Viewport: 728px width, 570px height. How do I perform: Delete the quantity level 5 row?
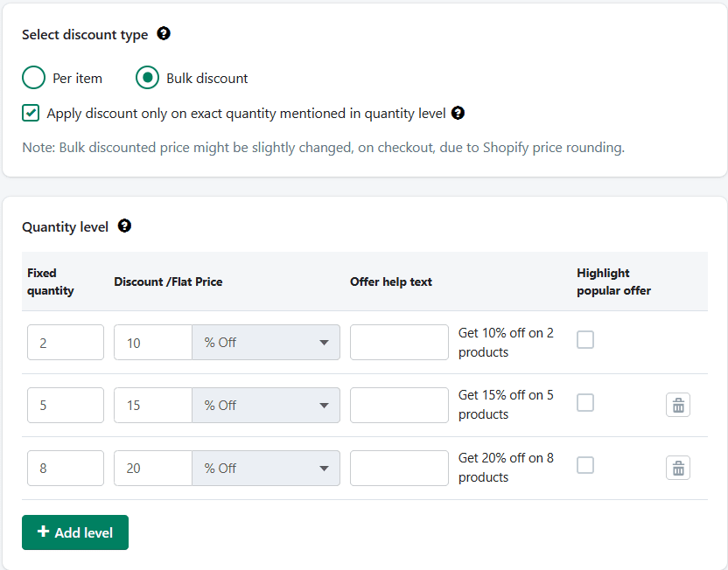coord(678,405)
